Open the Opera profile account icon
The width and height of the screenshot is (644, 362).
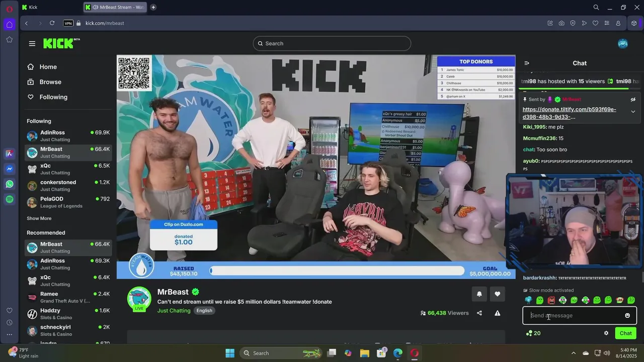[618, 23]
